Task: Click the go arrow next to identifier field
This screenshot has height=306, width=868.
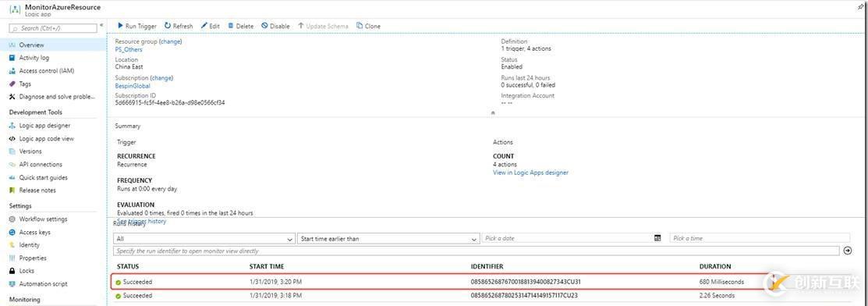Action: (847, 251)
